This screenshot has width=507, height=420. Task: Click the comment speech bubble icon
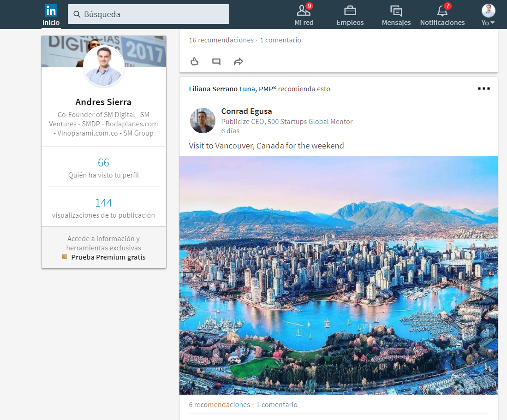pyautogui.click(x=216, y=61)
